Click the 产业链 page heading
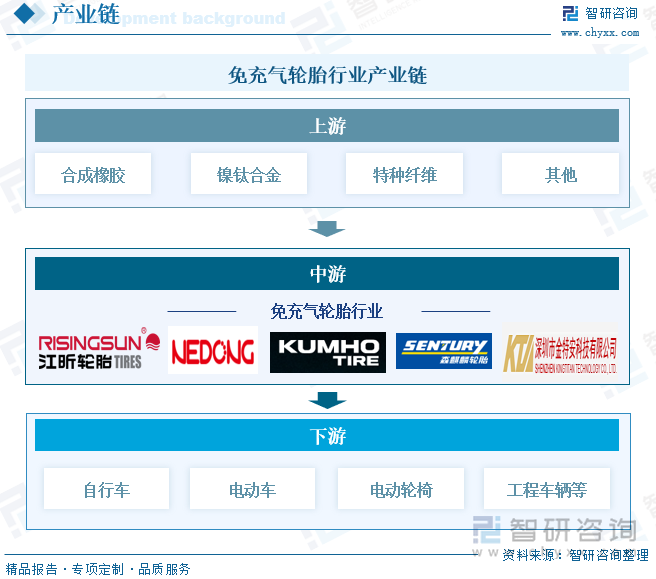Viewport: 656px width, 579px height. tap(86, 14)
